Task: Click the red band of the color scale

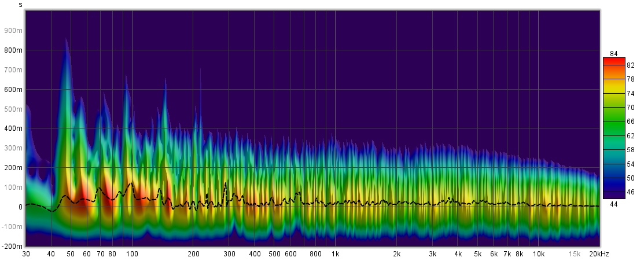Action: click(x=613, y=63)
